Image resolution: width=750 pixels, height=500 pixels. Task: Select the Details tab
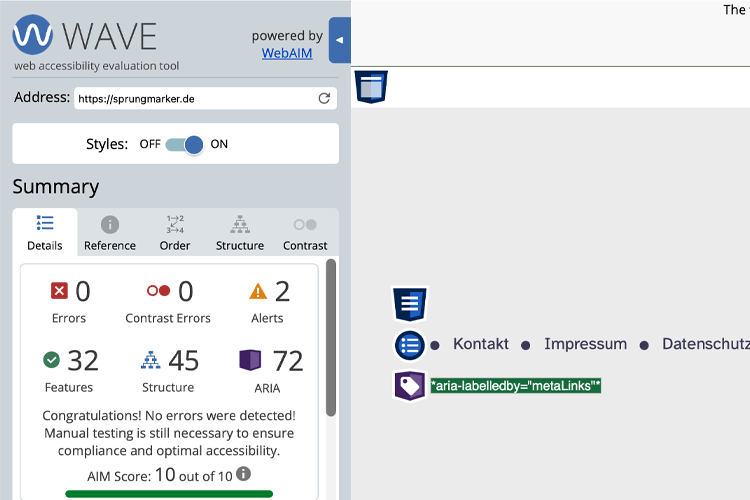[x=44, y=233]
